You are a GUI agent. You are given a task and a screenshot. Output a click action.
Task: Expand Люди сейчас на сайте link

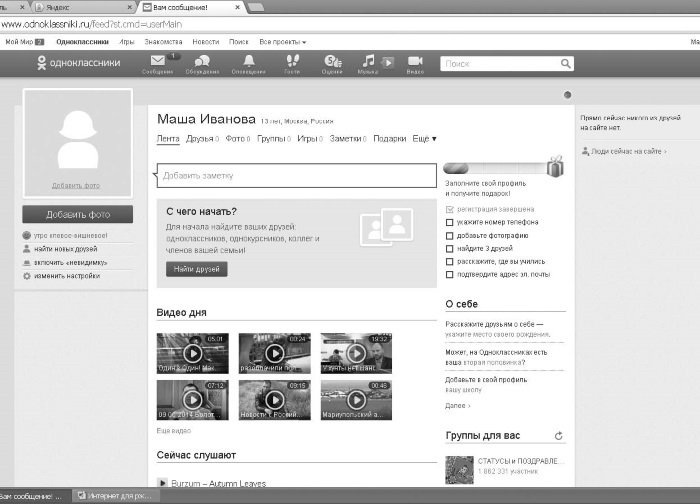[624, 151]
